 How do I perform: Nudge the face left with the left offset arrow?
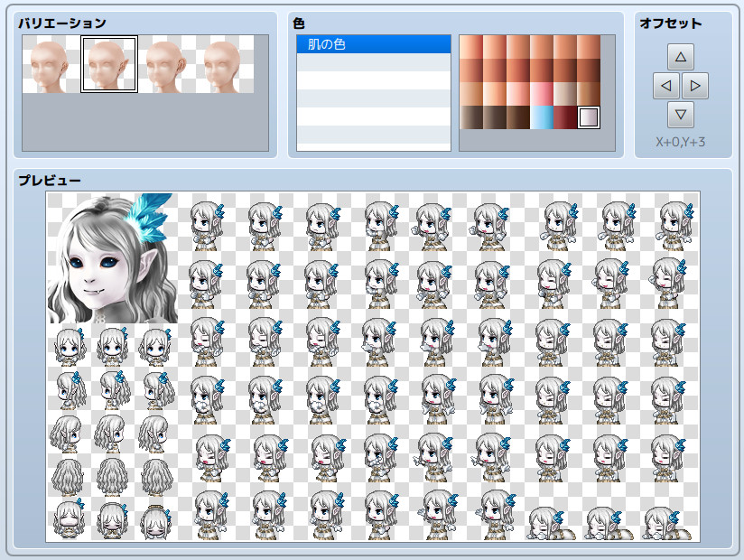coord(665,85)
